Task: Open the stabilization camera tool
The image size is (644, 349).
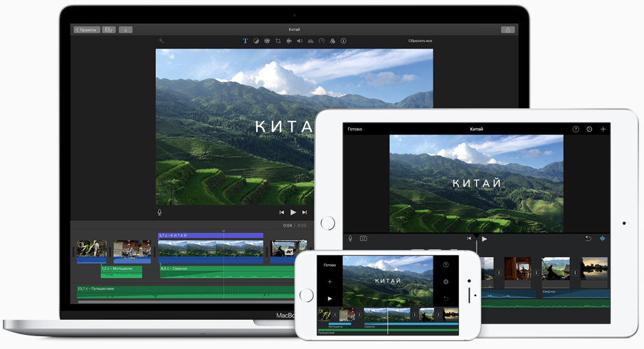Action: point(289,41)
